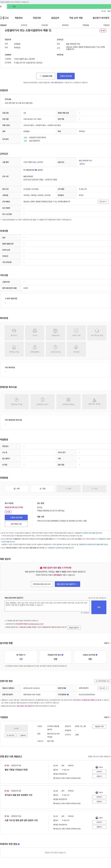Image resolution: width=111 pixels, height=868 pixels.
Task: Switch to 전형방법 section tab
Action: coord(86,25)
